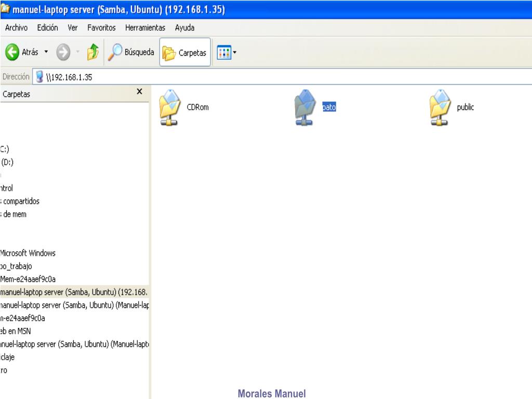This screenshot has height=399, width=532.
Task: Click the views grid icon
Action: pos(224,52)
